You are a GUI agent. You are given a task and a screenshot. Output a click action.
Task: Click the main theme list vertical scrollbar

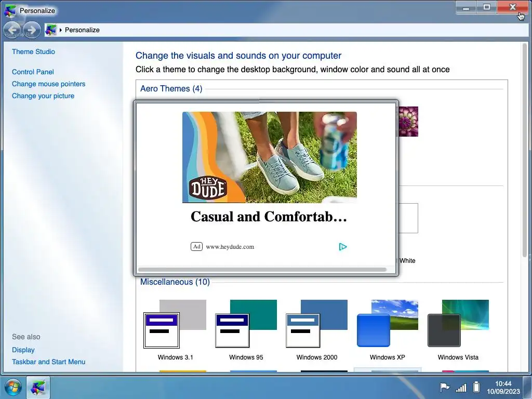[525, 150]
